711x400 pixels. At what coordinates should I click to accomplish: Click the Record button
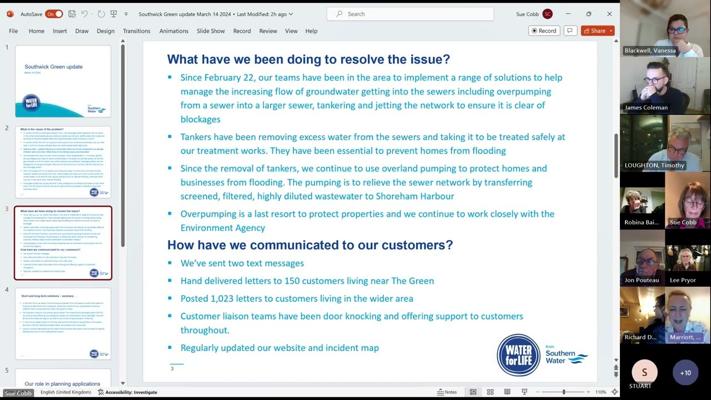tap(544, 31)
